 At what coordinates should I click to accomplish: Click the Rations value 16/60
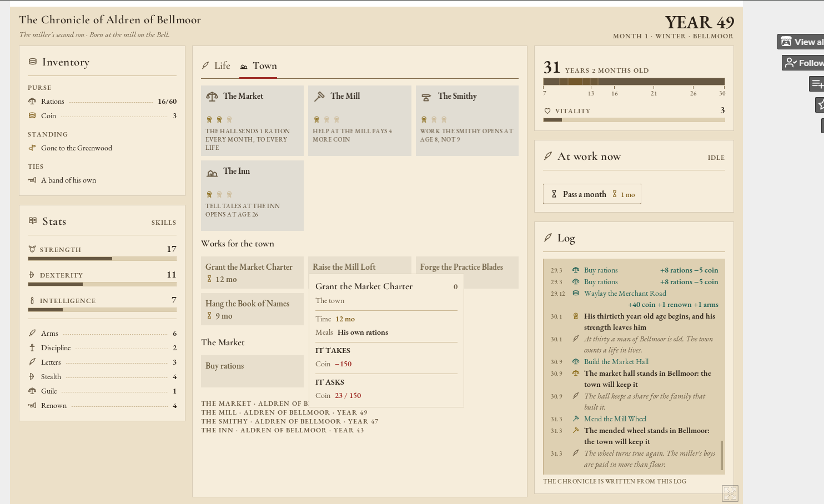click(x=167, y=101)
